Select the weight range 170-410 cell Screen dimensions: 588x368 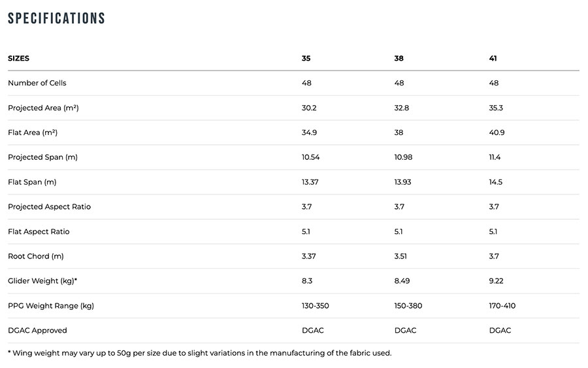[502, 306]
